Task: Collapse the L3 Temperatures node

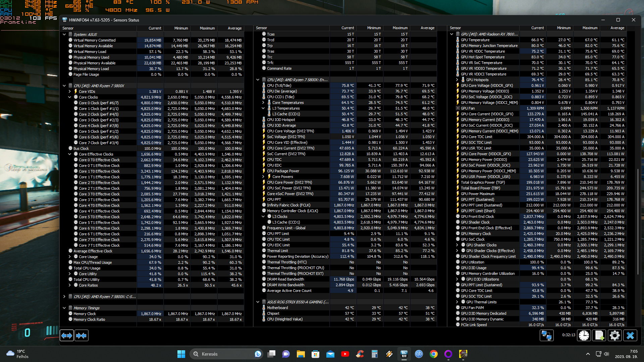Action: 263,108
